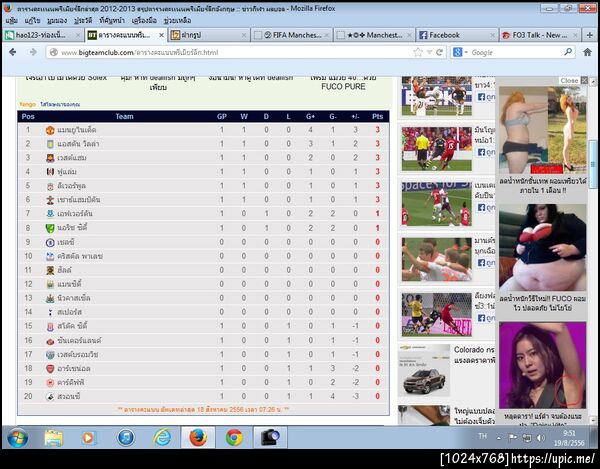Viewport: 600px width, 469px height.
Task: Close the active bigteamclub tab
Action: click(161, 35)
